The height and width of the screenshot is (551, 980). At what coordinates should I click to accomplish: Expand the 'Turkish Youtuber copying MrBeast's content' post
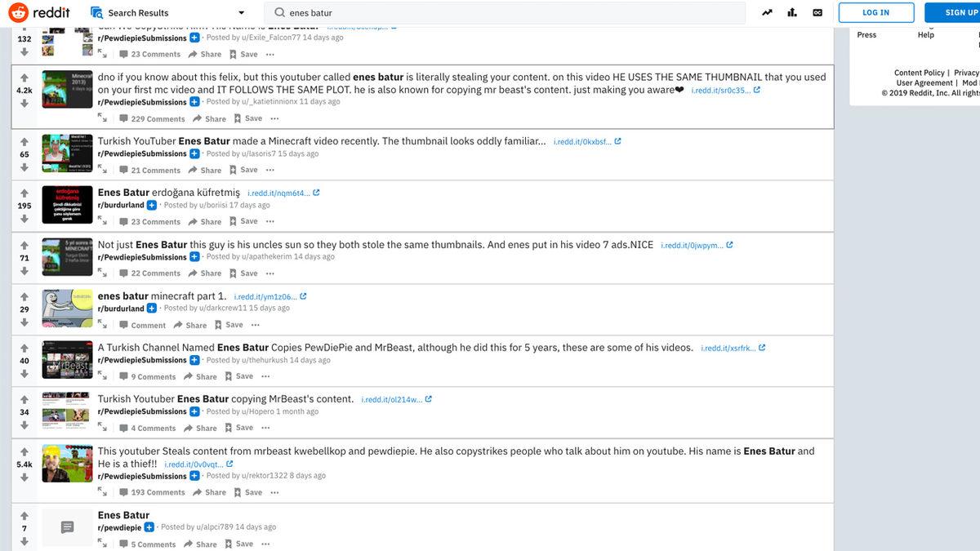point(102,428)
